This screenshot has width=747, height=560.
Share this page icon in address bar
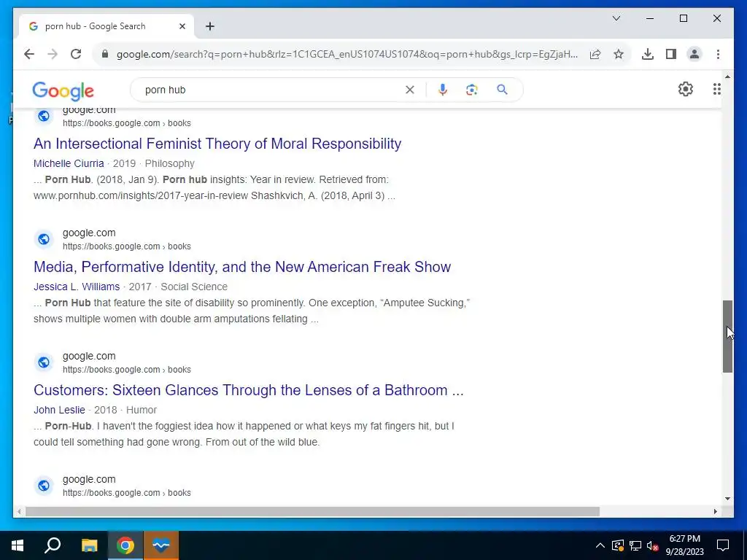[595, 54]
